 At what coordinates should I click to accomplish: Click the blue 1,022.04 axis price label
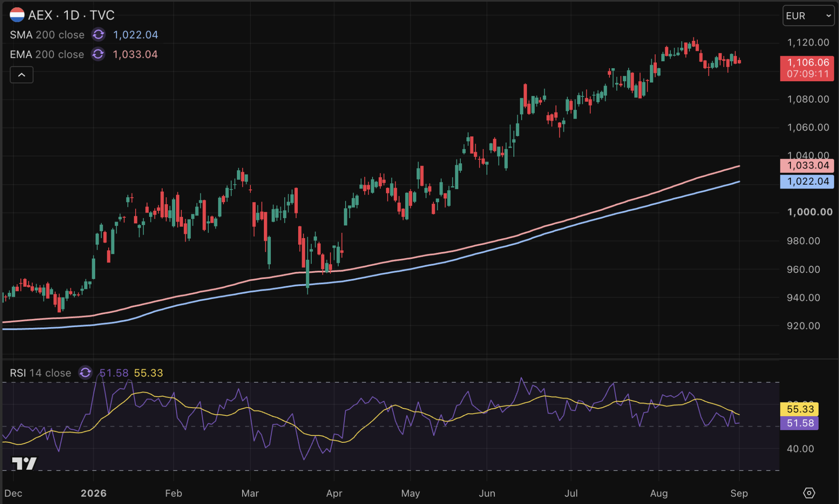[807, 182]
